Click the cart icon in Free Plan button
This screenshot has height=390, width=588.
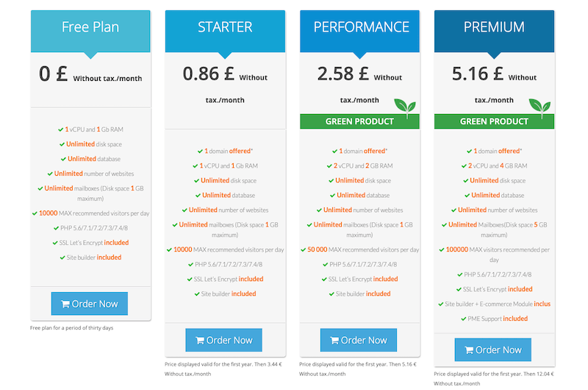click(x=65, y=304)
